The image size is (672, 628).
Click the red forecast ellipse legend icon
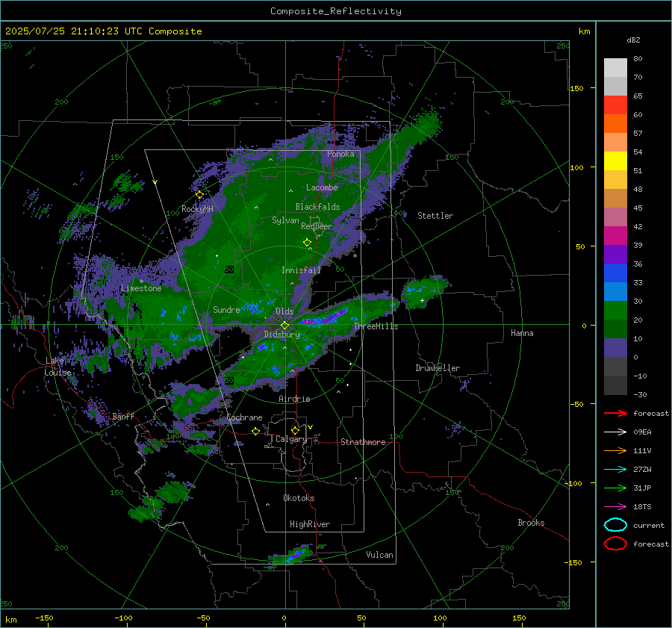(x=615, y=544)
